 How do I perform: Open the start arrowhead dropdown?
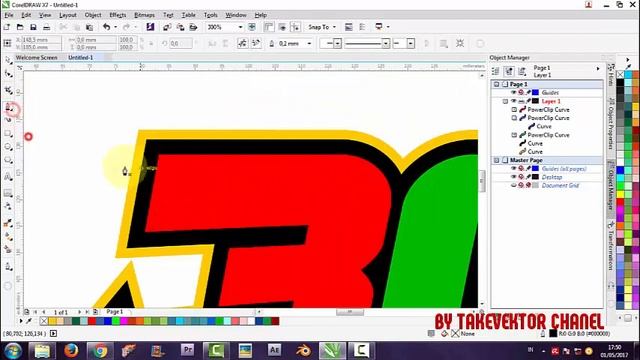(x=337, y=43)
